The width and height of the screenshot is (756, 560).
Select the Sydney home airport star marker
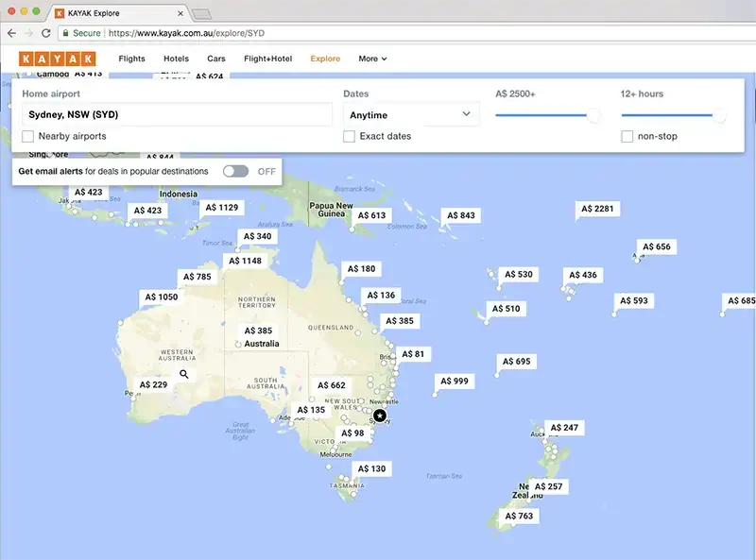(x=380, y=416)
